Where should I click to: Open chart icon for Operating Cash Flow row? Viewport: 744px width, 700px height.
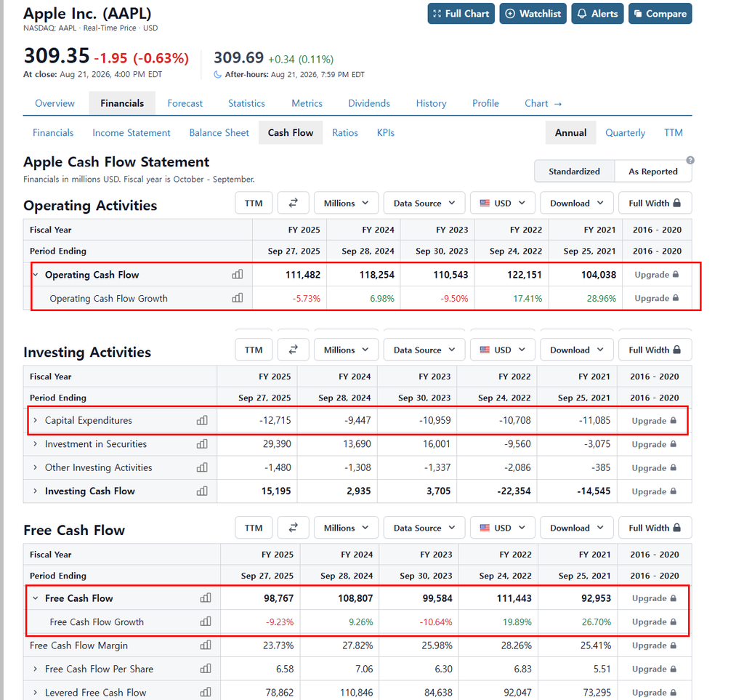238,274
